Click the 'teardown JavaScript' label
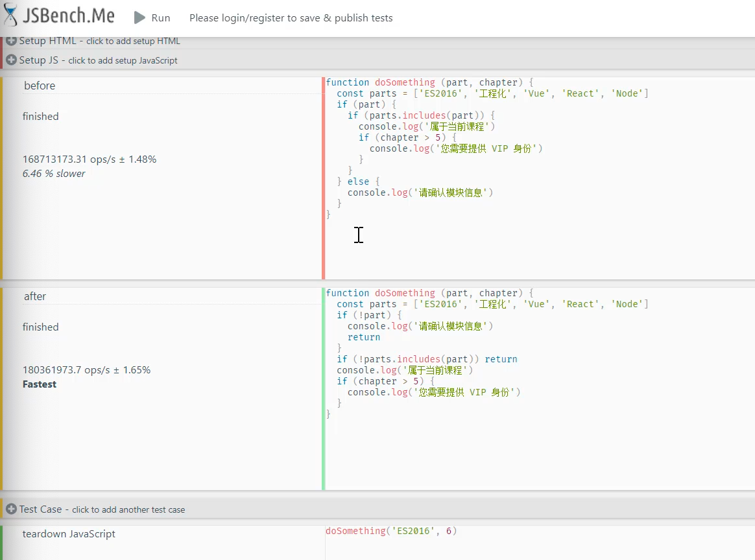Screen dimensions: 755x560 69,533
